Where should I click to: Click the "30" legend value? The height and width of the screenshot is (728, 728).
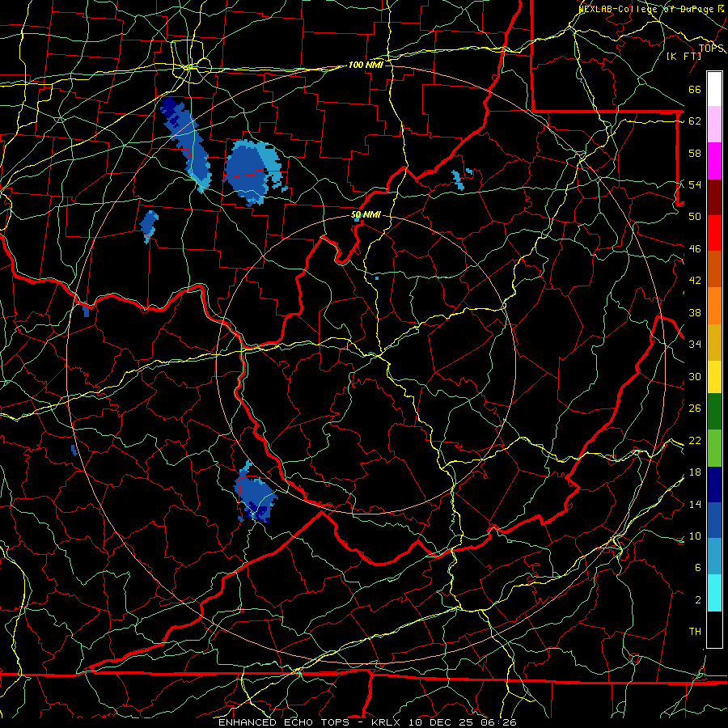[x=695, y=376]
